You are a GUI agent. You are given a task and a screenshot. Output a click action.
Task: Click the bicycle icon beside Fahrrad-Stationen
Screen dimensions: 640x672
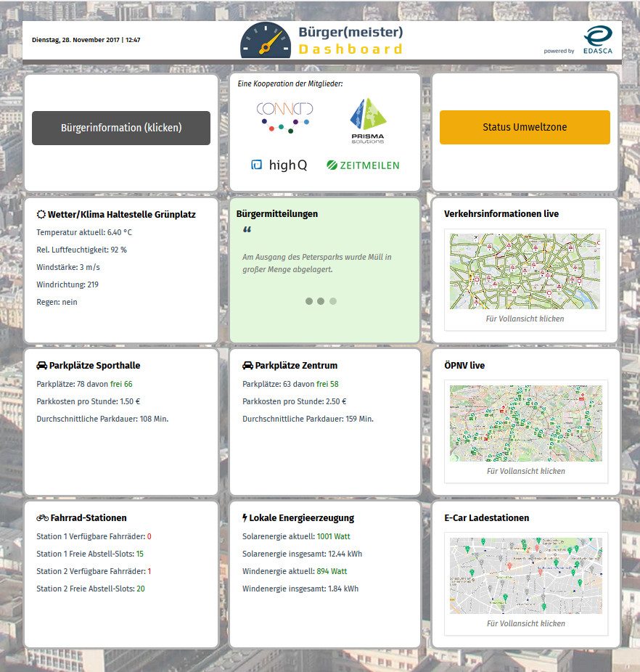[42, 518]
